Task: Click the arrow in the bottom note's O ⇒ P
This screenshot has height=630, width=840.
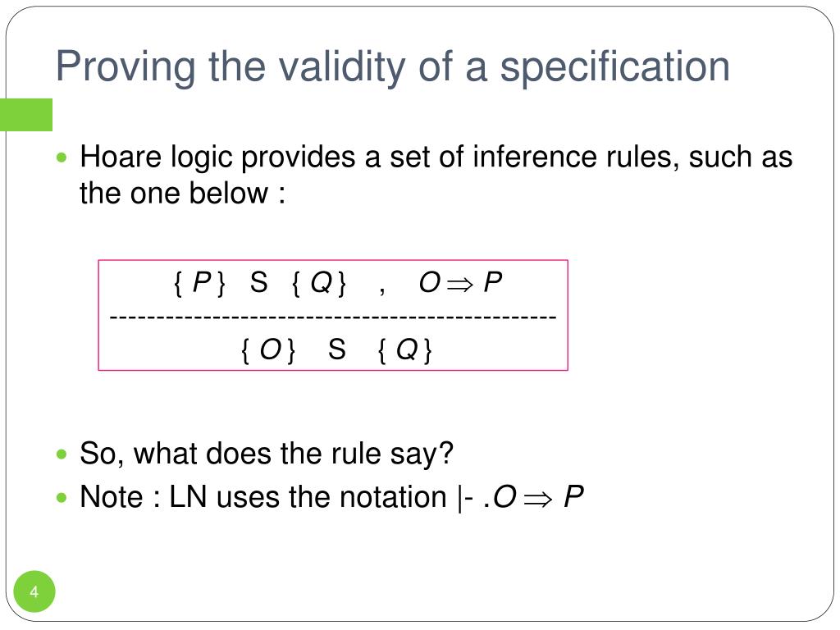Action: click(538, 500)
